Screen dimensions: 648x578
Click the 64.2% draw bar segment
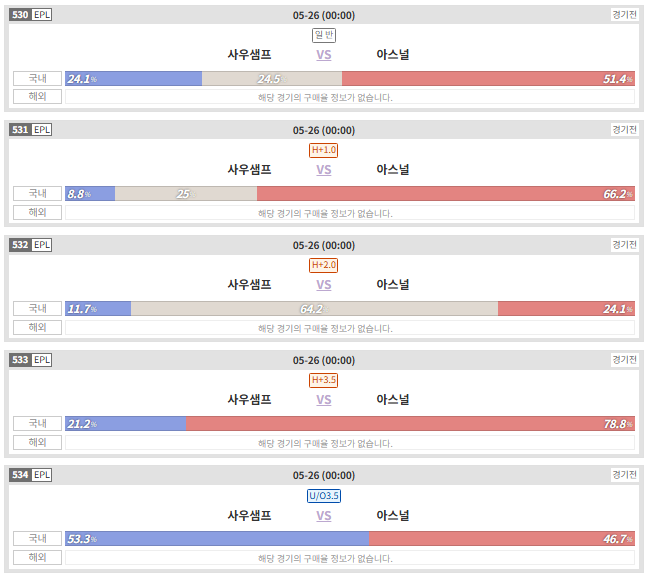coord(314,309)
